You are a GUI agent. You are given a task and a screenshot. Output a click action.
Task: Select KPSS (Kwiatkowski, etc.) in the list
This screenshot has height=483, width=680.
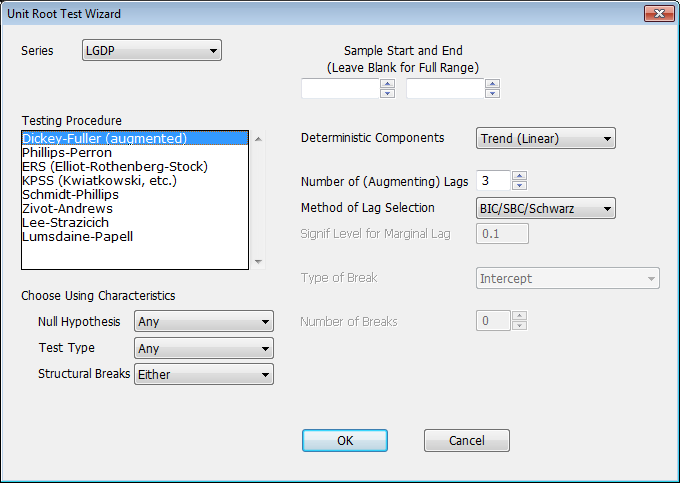tap(99, 180)
